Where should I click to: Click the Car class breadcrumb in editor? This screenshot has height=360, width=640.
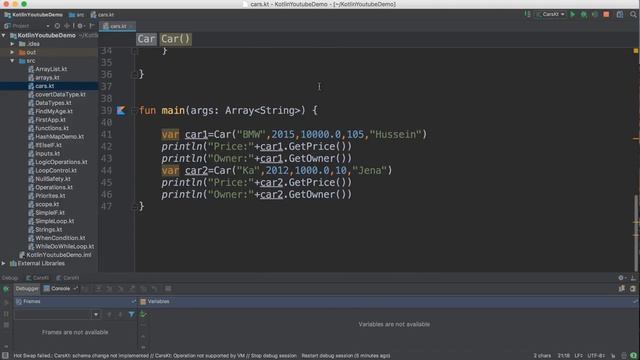pos(146,39)
